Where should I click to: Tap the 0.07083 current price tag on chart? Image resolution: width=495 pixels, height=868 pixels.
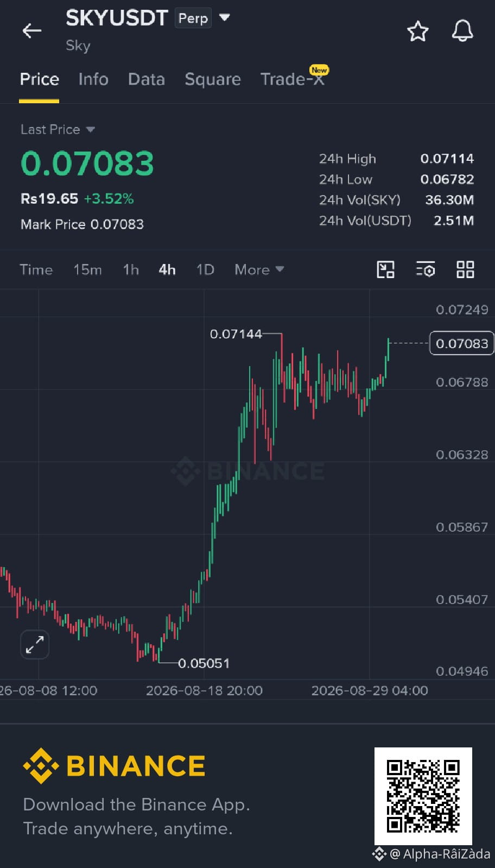tap(461, 343)
